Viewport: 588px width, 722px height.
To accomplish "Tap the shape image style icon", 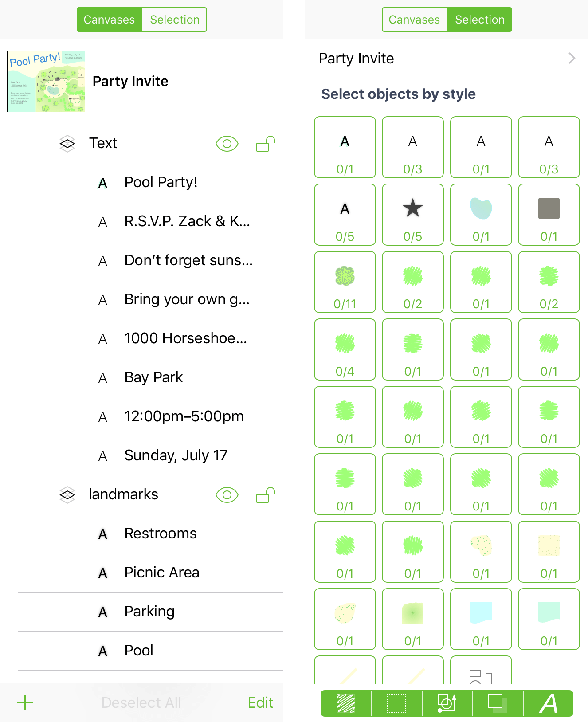I will tap(447, 703).
